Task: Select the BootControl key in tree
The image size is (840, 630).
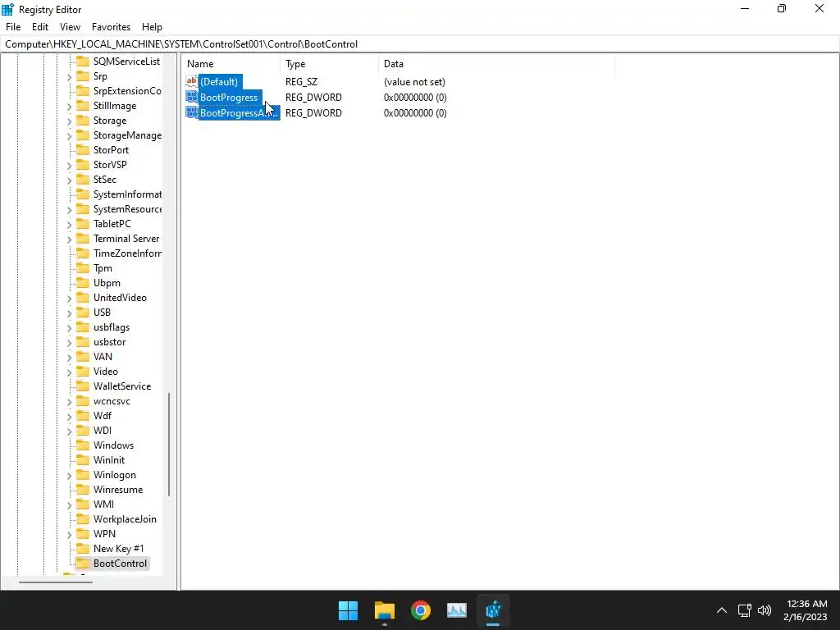Action: 120,563
